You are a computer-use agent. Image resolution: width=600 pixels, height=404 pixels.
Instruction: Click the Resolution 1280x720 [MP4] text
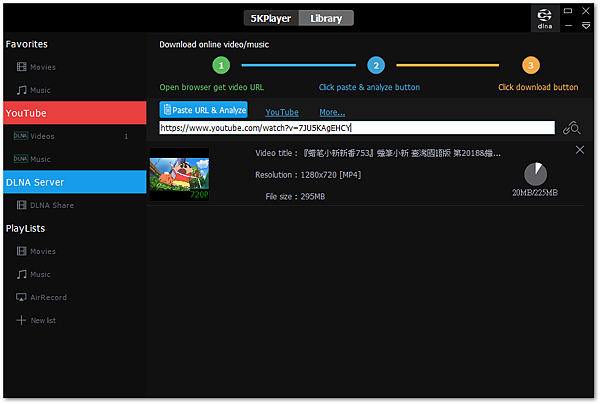click(308, 175)
